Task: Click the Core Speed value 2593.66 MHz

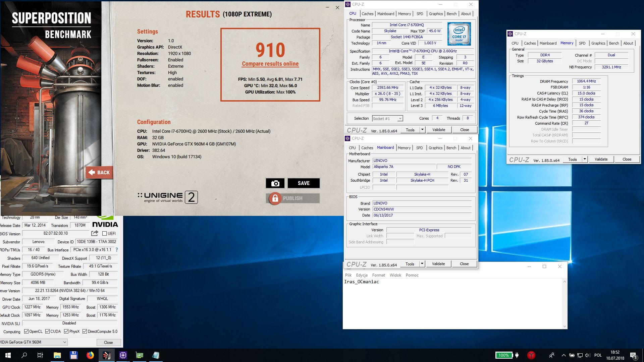Action: point(388,88)
